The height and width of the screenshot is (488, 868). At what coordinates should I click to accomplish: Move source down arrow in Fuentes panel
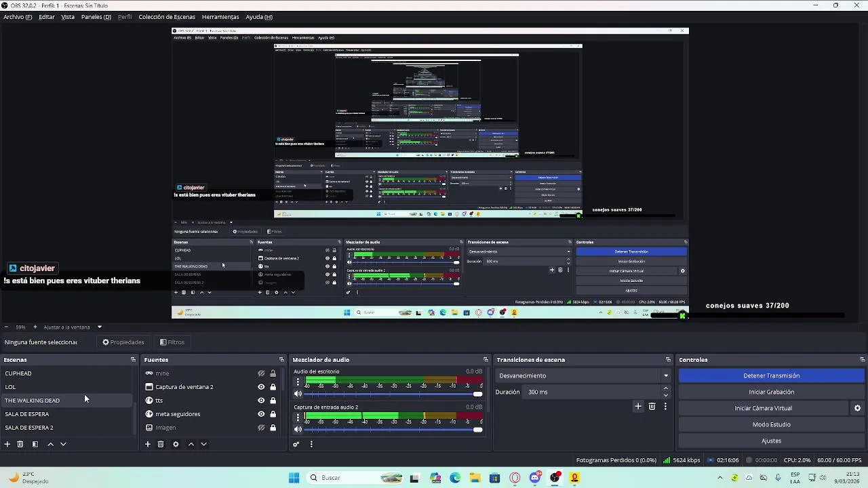[203, 444]
